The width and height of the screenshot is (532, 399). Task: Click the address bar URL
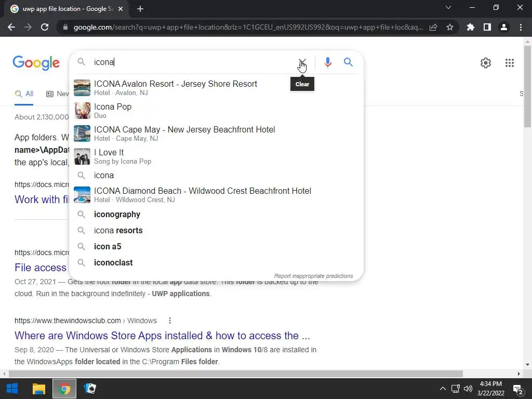[x=248, y=27]
